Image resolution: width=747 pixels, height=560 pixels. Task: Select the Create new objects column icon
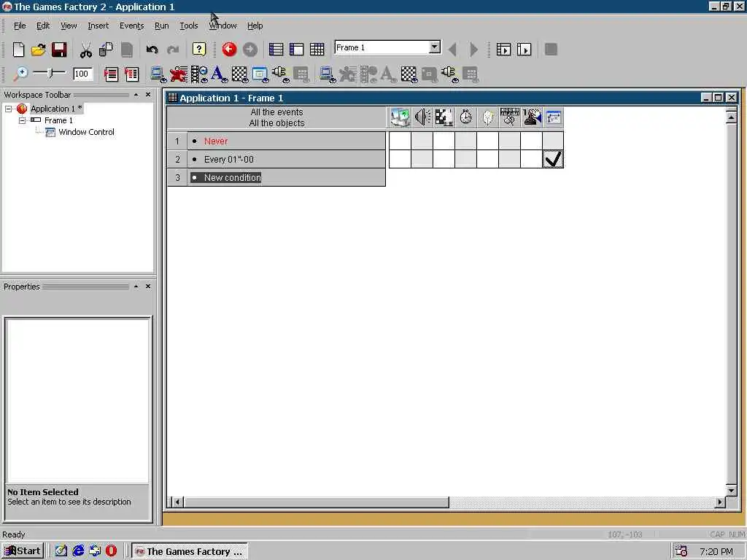[488, 117]
